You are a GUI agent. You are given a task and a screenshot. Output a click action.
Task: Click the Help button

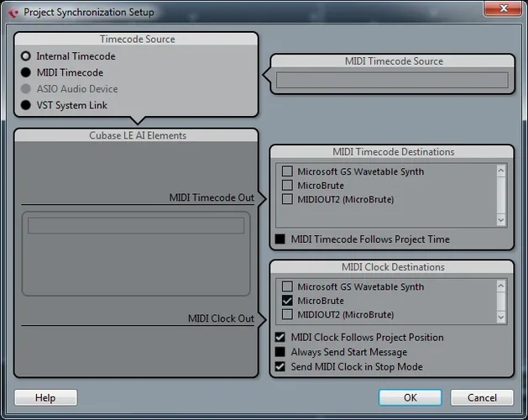[46, 398]
